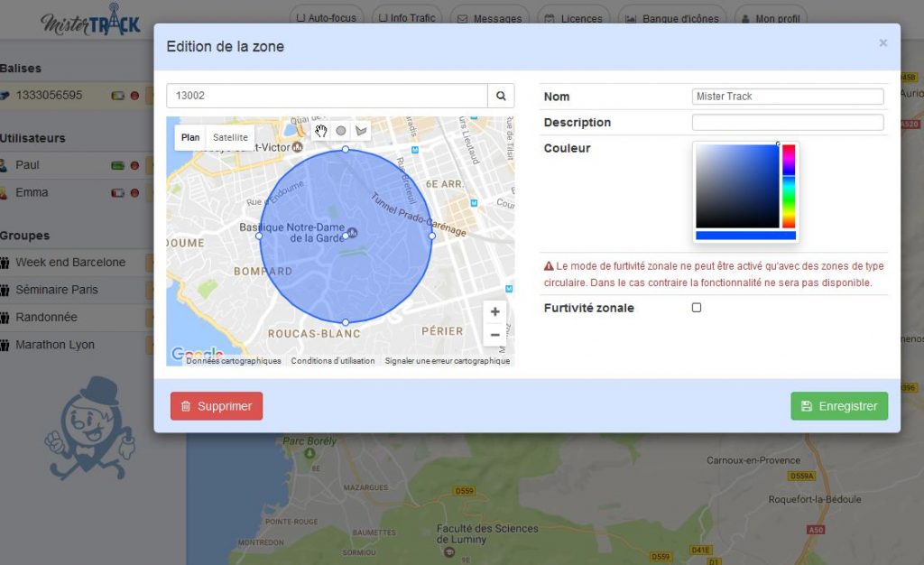Viewport: 924px width, 565px height.
Task: Open Messages from the top bar
Action: [490, 18]
